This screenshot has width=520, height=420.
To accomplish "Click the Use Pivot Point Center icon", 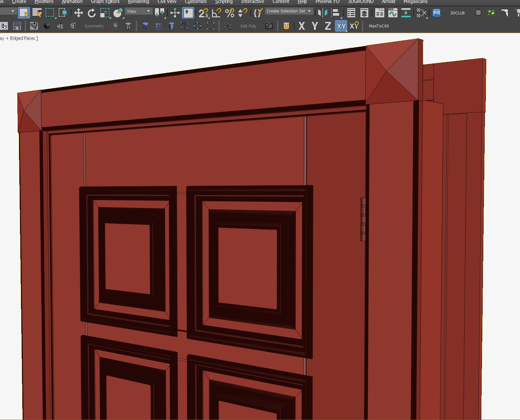I will click(x=160, y=13).
